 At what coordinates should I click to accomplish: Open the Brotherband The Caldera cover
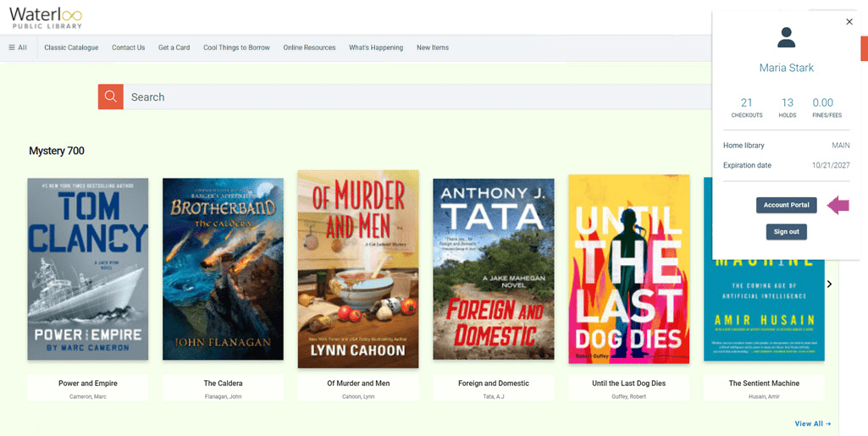pos(223,269)
